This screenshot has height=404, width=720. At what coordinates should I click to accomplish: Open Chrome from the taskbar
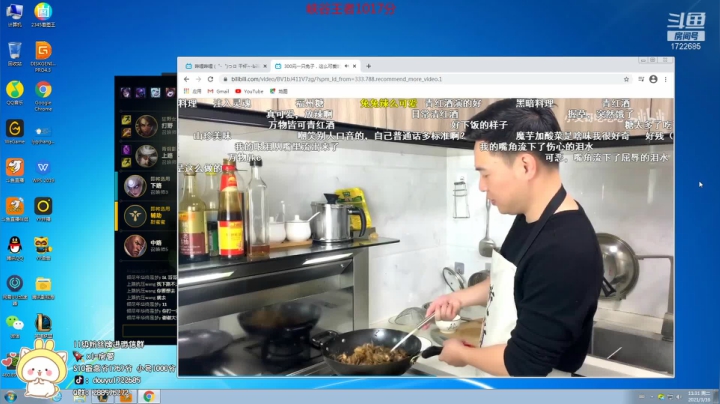coord(149,397)
